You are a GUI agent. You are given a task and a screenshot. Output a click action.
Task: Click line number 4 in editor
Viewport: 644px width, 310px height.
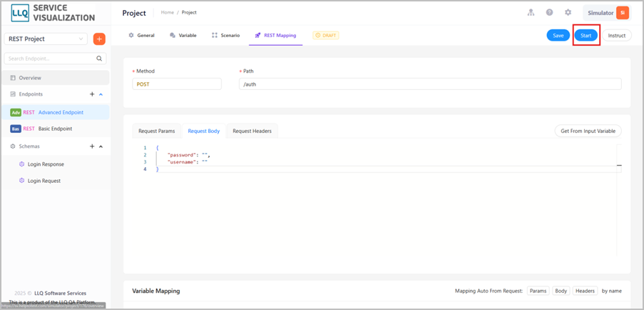click(x=145, y=169)
